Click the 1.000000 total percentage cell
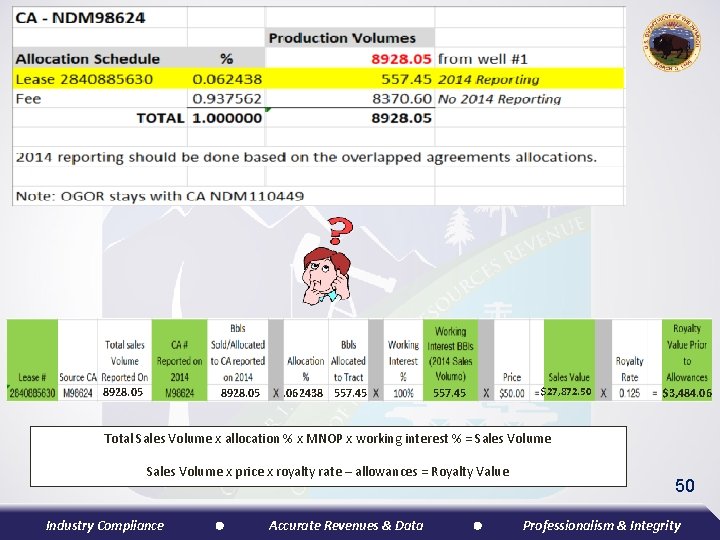720x540 pixels. point(227,118)
